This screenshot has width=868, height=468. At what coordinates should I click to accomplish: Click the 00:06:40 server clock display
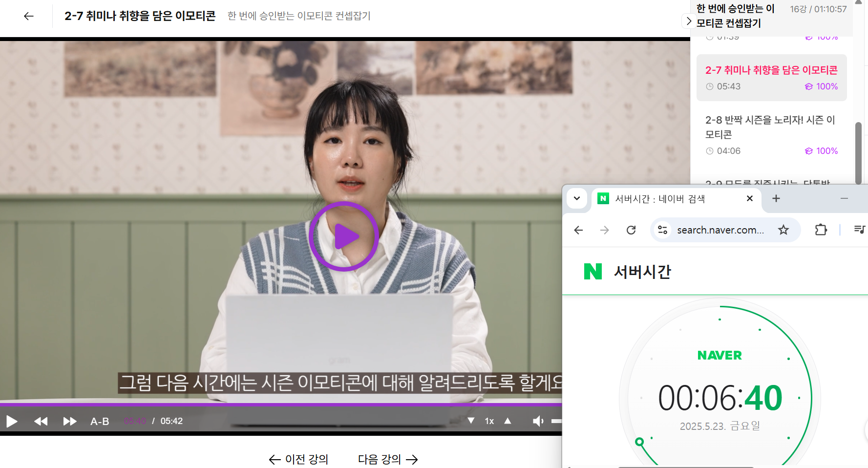pyautogui.click(x=720, y=398)
